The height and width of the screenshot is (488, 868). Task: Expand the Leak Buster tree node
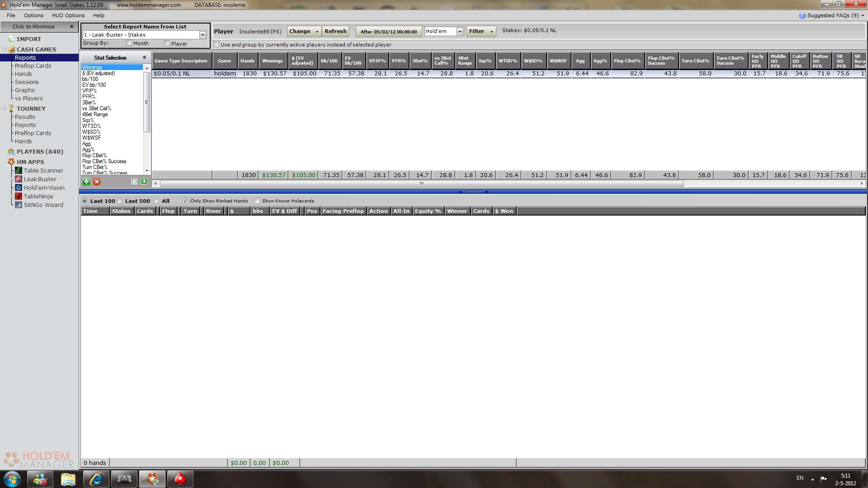click(x=12, y=179)
